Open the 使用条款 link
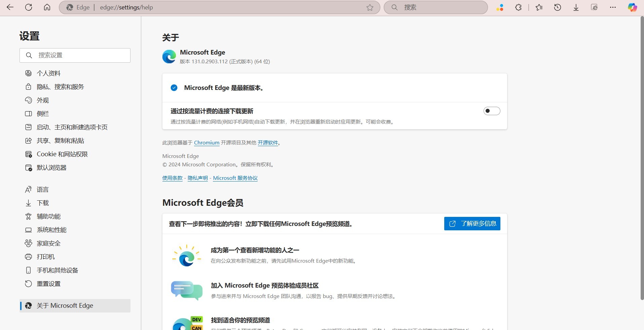 [172, 178]
